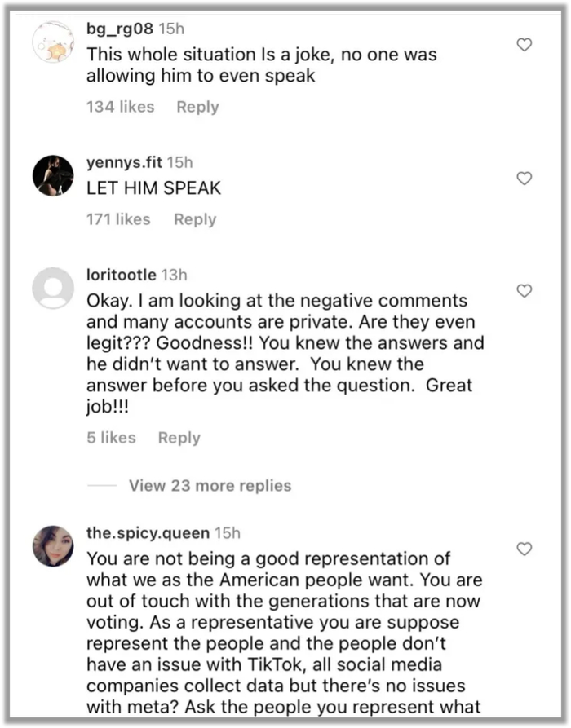Show who gave 171 likes

118,219
